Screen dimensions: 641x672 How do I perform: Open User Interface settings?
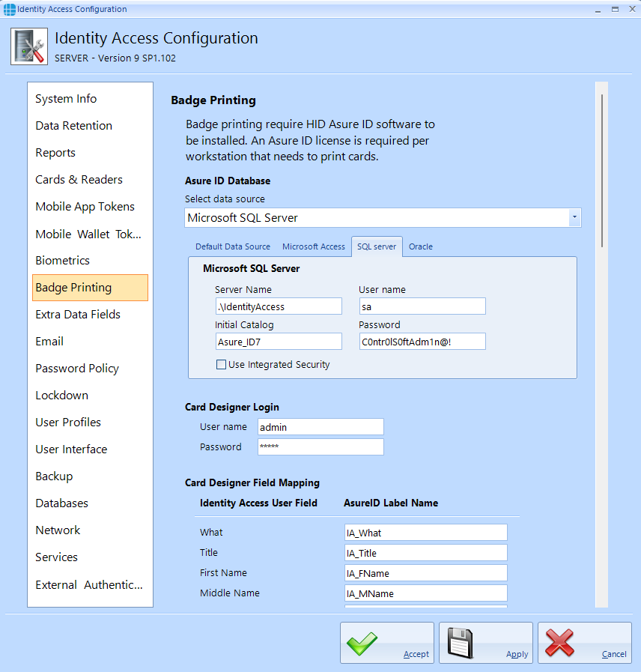(x=90, y=449)
